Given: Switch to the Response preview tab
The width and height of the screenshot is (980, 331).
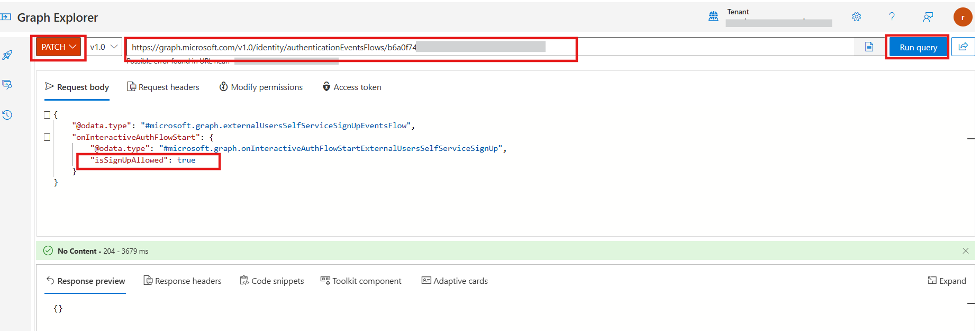Looking at the screenshot, I should click(86, 281).
